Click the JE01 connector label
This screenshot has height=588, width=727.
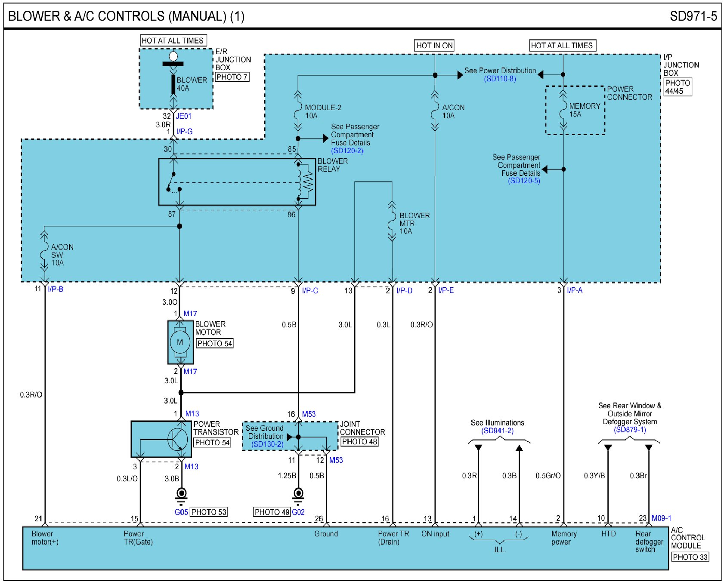184,116
